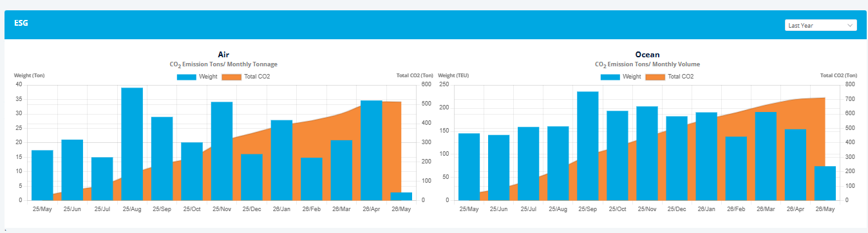This screenshot has height=233, width=868.
Task: Select the 26/Apr Air weight bar
Action: coord(372,151)
